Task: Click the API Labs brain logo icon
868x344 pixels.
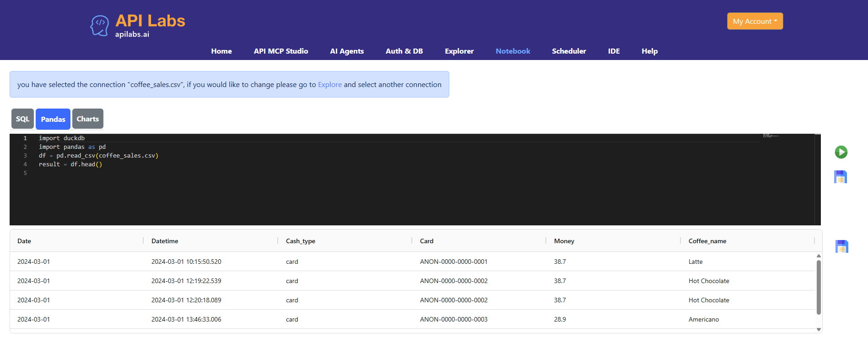Action: coord(100,25)
